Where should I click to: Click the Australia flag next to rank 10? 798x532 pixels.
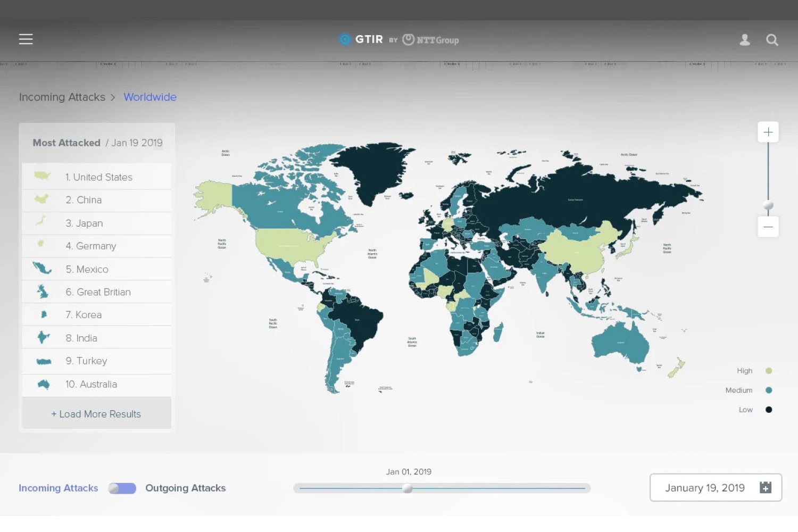pyautogui.click(x=43, y=384)
